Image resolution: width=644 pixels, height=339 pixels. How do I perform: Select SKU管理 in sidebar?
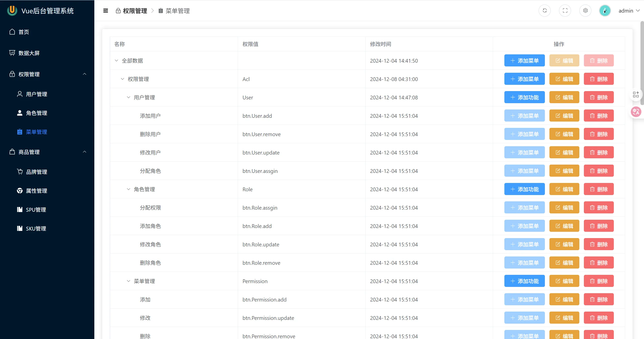tap(36, 229)
